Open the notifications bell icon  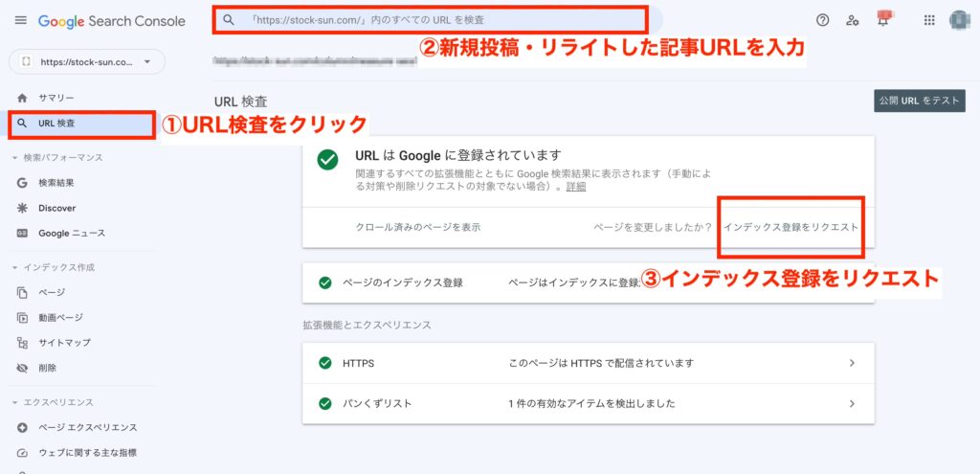click(x=883, y=19)
